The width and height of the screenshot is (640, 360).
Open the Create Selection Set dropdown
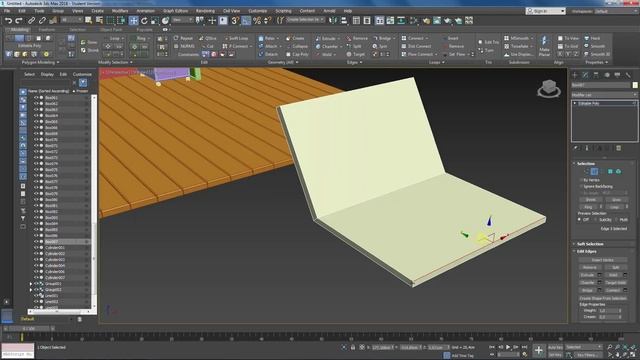point(305,20)
